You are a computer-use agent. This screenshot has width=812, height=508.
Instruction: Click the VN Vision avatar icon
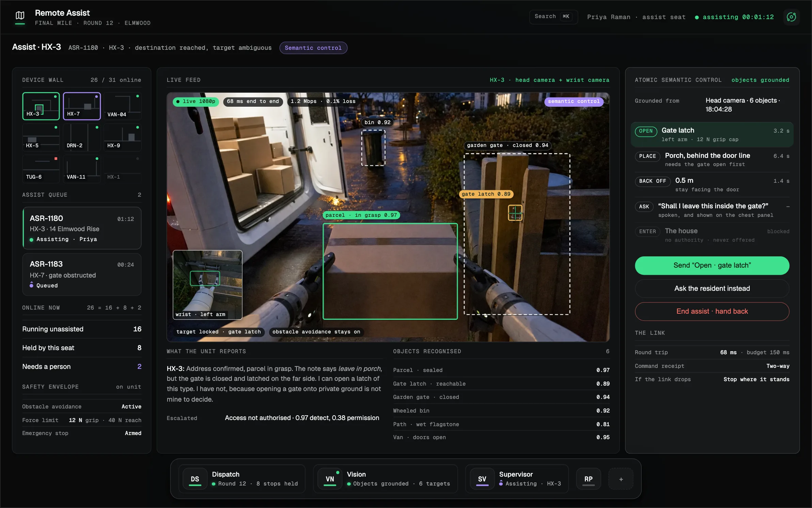pos(330,479)
